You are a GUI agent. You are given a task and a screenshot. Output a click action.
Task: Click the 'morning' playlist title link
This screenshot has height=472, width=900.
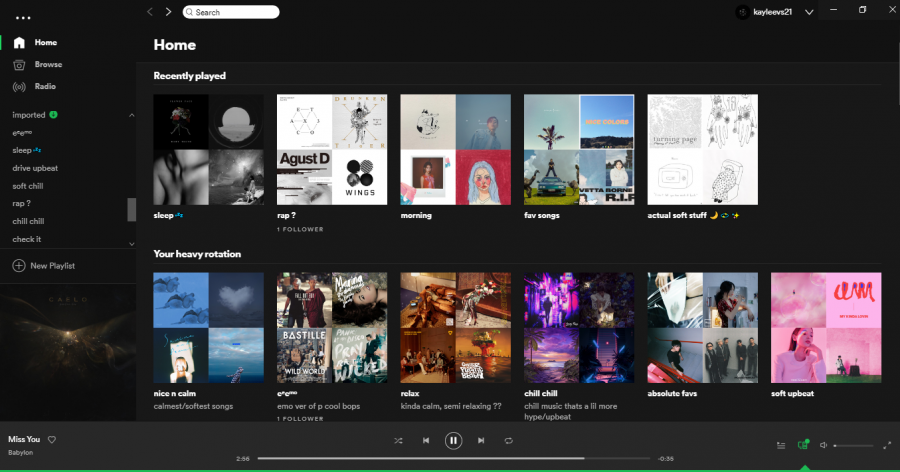pyautogui.click(x=416, y=215)
